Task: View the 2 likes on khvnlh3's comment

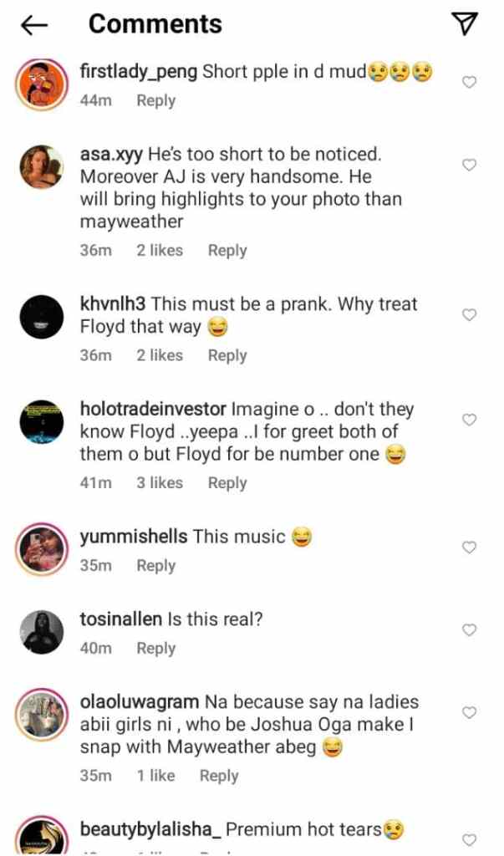Action: click(x=160, y=355)
